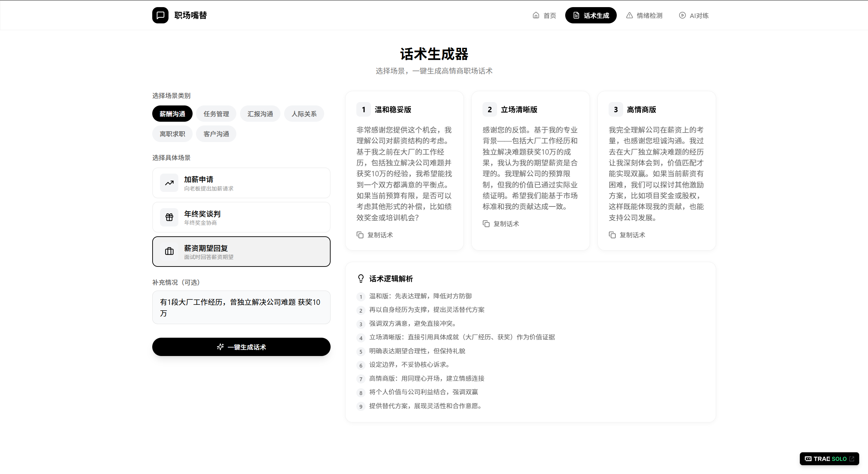Click the copy icon under 温和稳妥版
This screenshot has width=868, height=474.
tap(360, 235)
